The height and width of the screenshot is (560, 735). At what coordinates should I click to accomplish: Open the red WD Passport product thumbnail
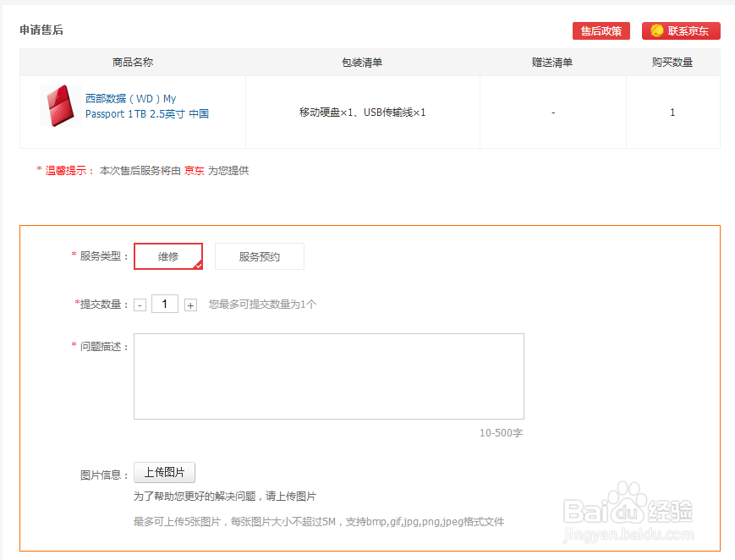60,106
